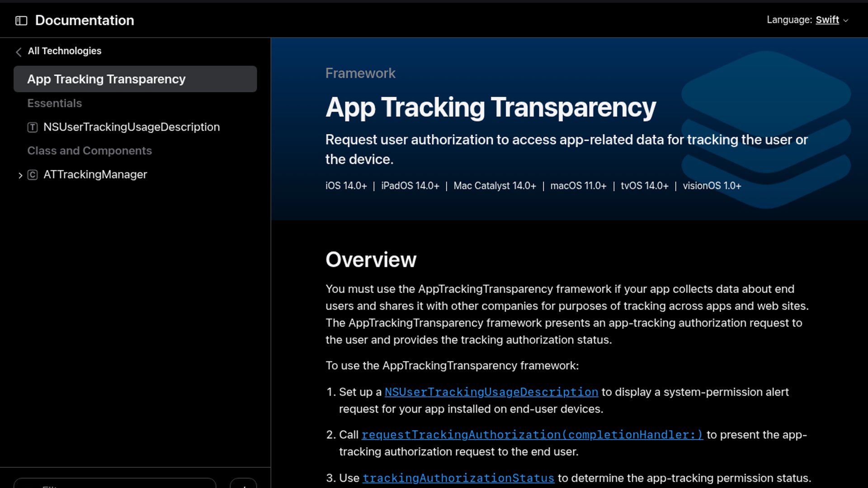Click the tvOS 14.0+ availability label
This screenshot has height=488, width=868.
coord(644,186)
